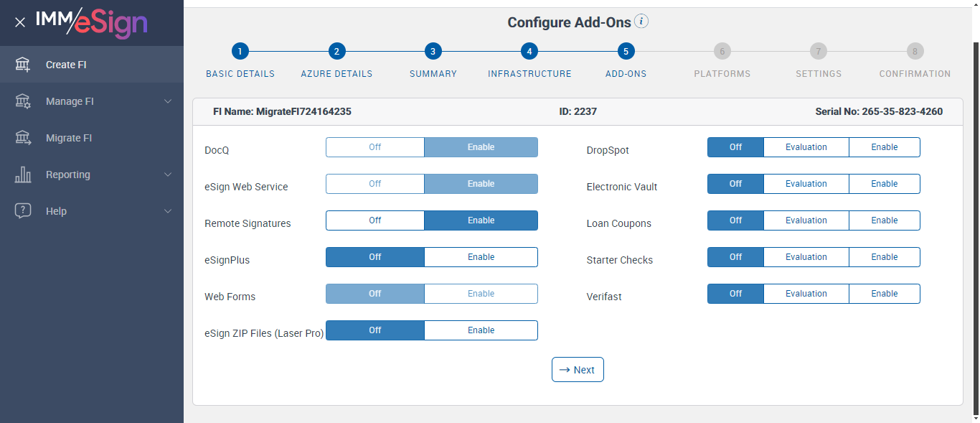
Task: Click the X close sidebar icon
Action: click(20, 22)
